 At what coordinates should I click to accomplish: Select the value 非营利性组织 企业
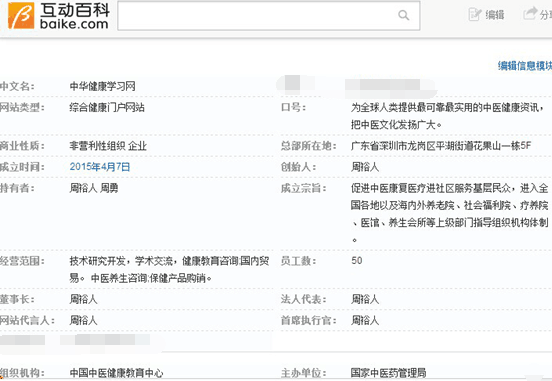(x=108, y=146)
